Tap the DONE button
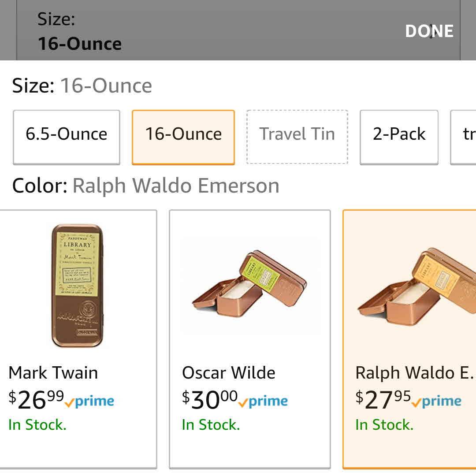 tap(429, 31)
